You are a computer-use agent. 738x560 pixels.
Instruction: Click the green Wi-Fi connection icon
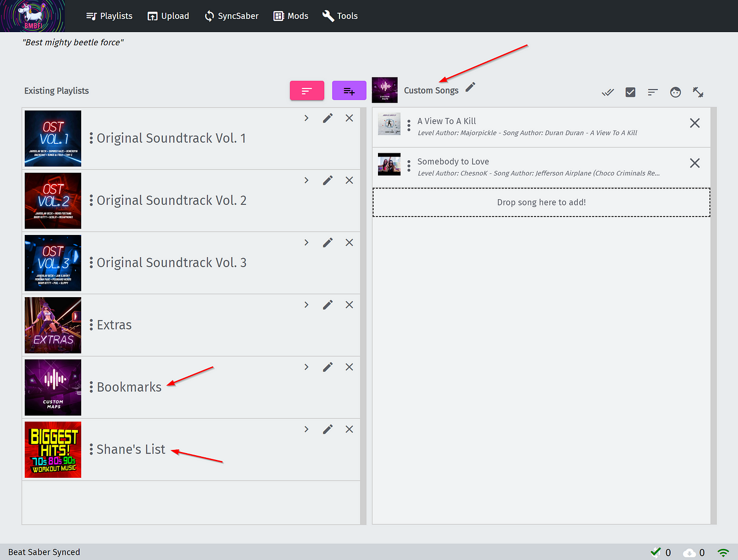coord(723,553)
